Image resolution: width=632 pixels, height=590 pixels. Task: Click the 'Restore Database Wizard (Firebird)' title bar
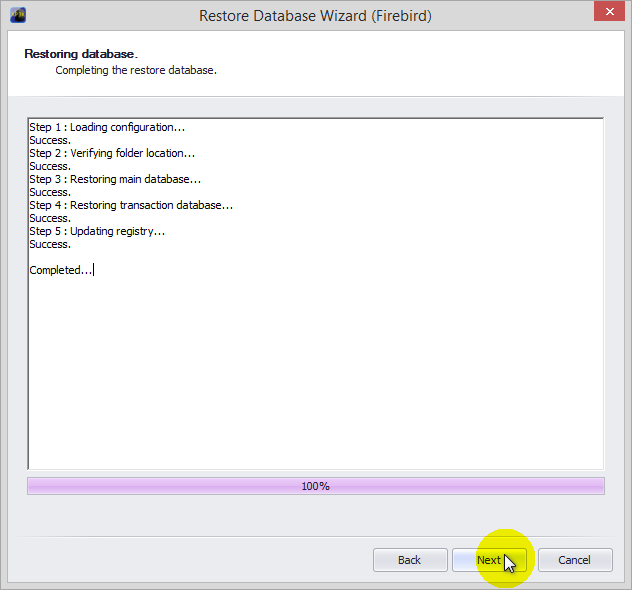315,15
